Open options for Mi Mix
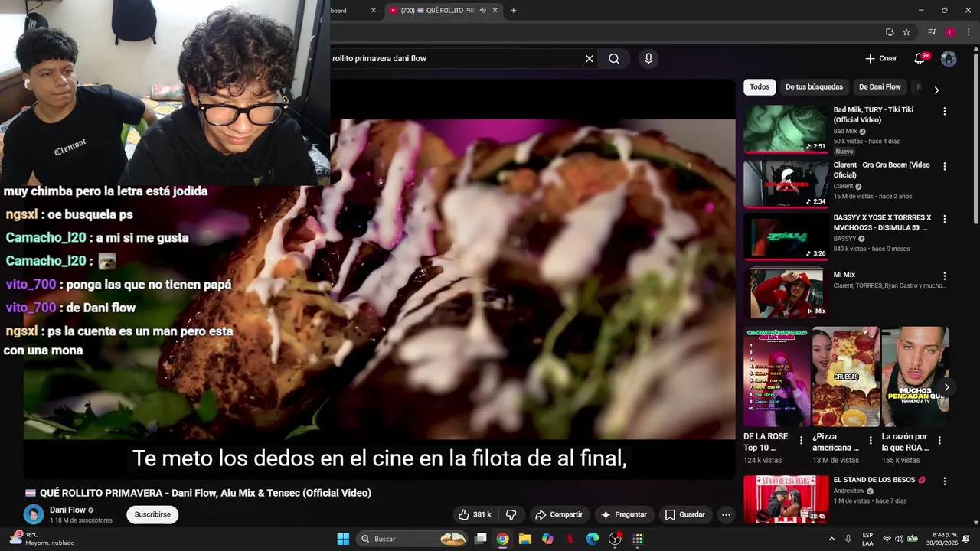980x551 pixels. pyautogui.click(x=944, y=275)
